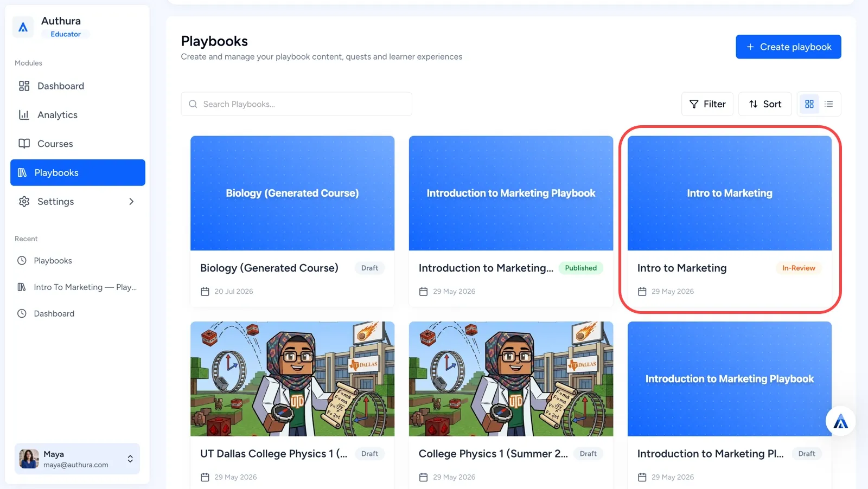Click the Draft badge on Introduction to Marketing Pl... card

tap(807, 454)
